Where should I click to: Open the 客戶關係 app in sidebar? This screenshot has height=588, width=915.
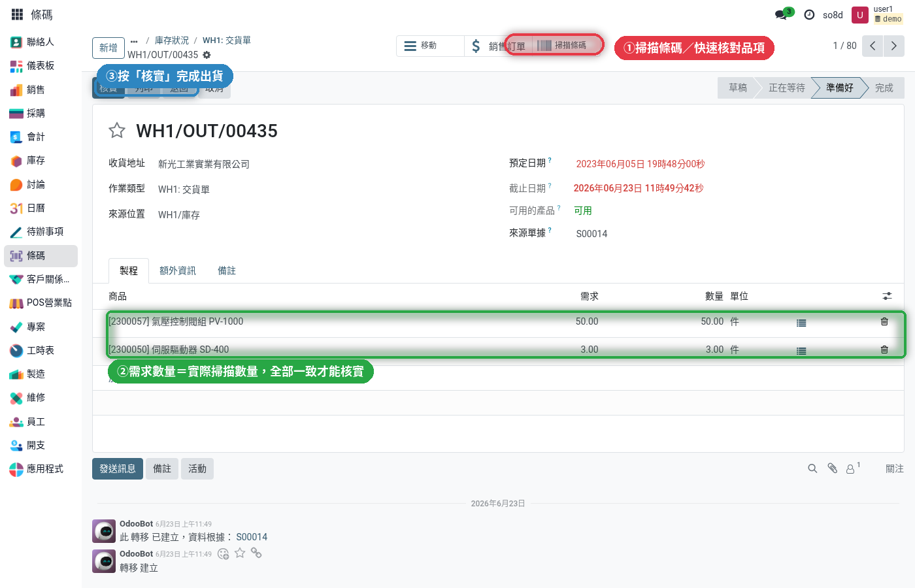(41, 279)
